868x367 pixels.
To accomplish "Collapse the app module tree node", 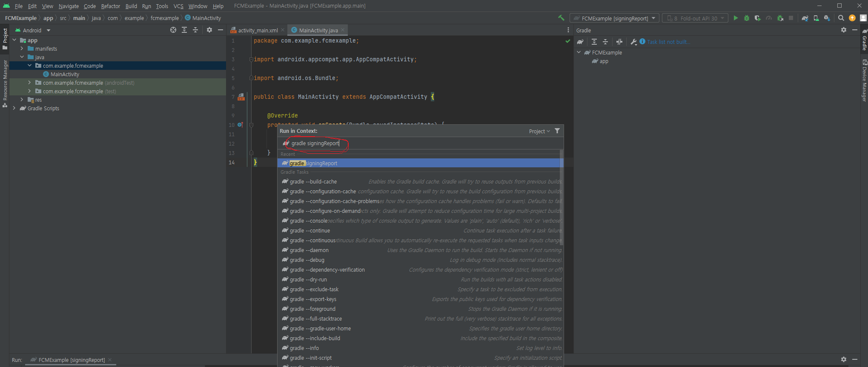I will [14, 40].
